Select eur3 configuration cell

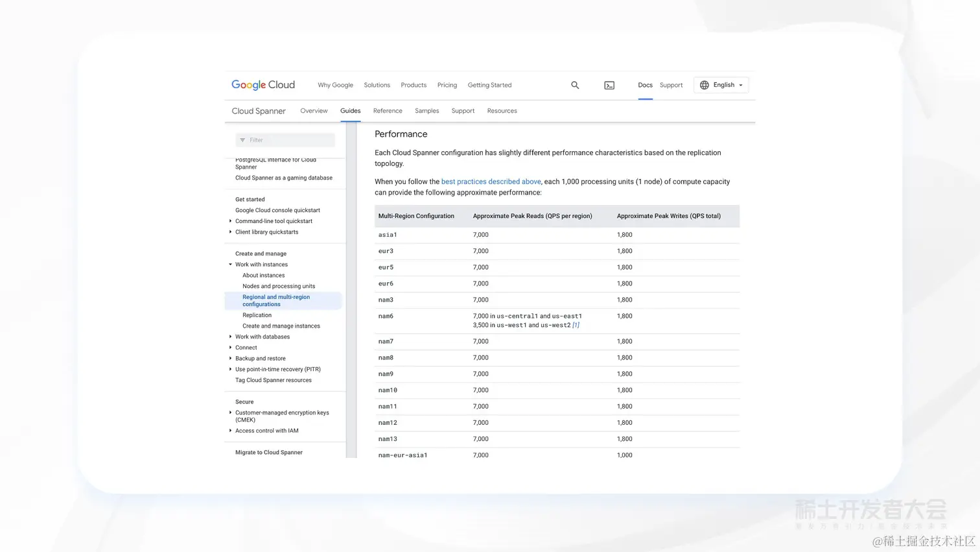point(386,251)
